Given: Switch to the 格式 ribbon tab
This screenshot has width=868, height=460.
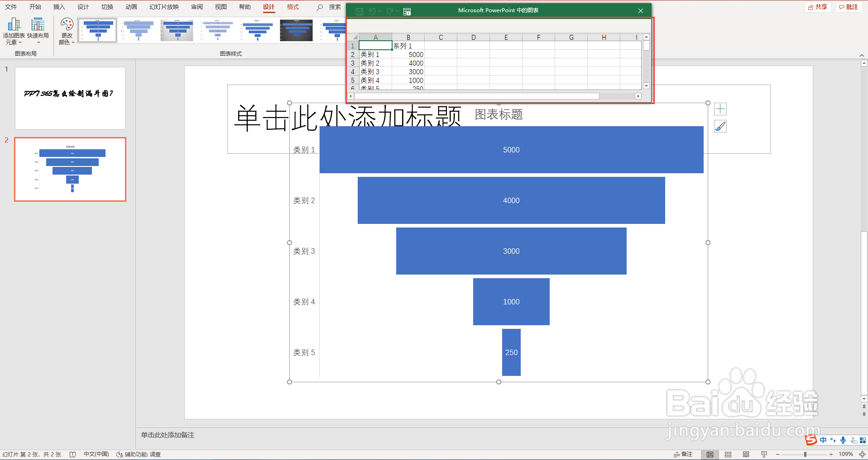Looking at the screenshot, I should point(293,7).
